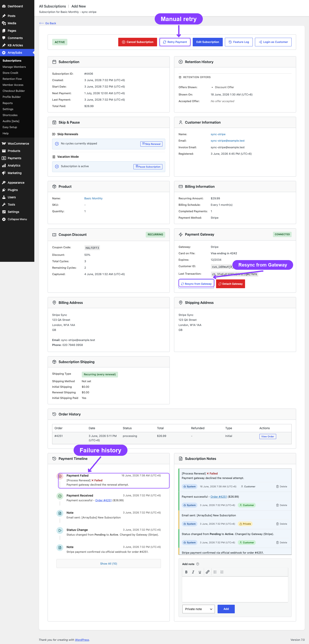
Task: Click the Posts pin icon
Action: pos(4,16)
